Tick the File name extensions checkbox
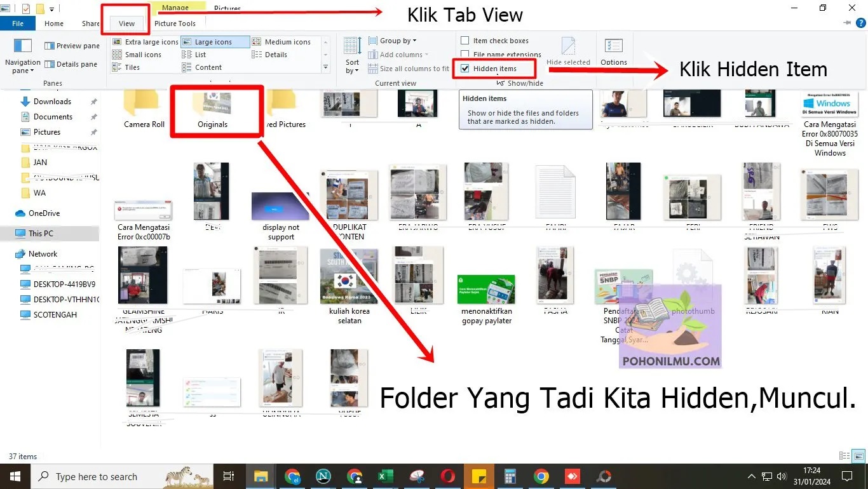The height and width of the screenshot is (489, 868). point(465,55)
